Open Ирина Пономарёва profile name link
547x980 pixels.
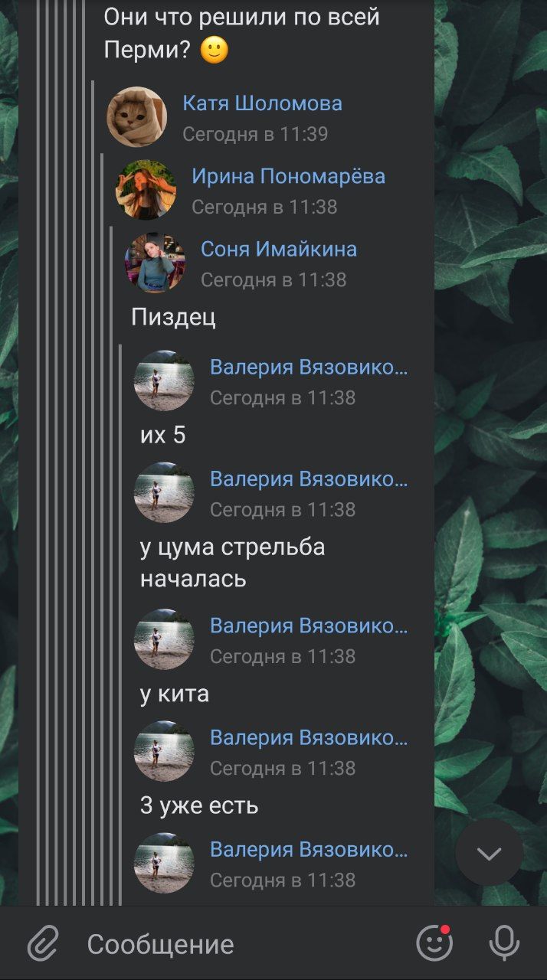pyautogui.click(x=288, y=176)
